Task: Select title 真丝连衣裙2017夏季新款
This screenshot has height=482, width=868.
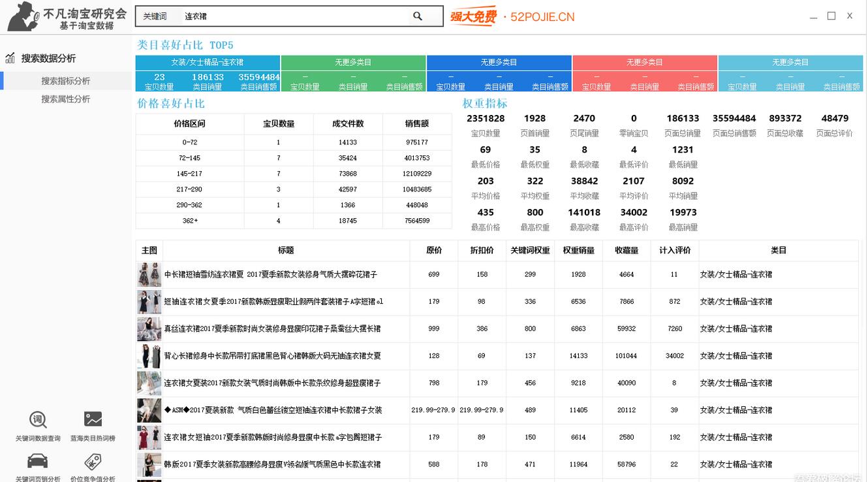Action: pyautogui.click(x=272, y=329)
